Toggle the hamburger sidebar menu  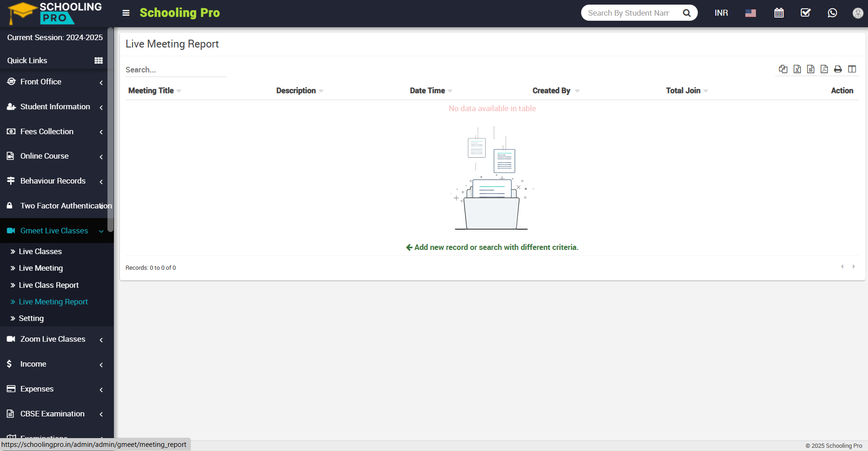point(126,13)
